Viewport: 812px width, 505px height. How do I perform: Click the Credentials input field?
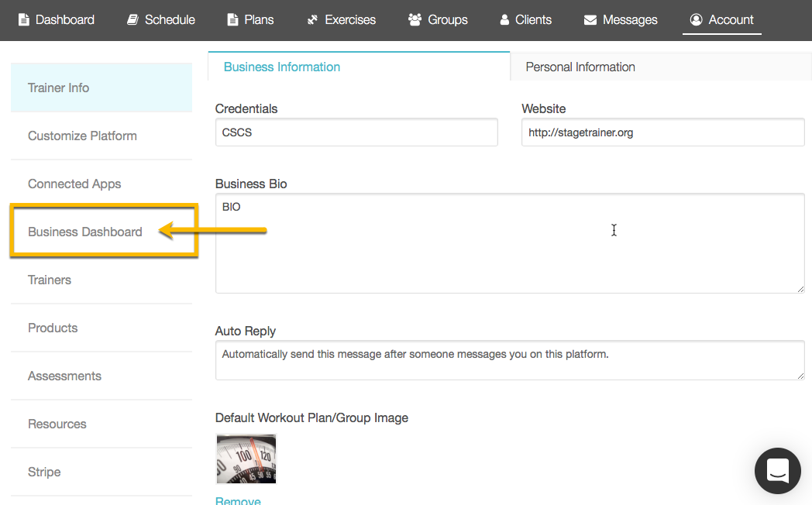point(356,132)
